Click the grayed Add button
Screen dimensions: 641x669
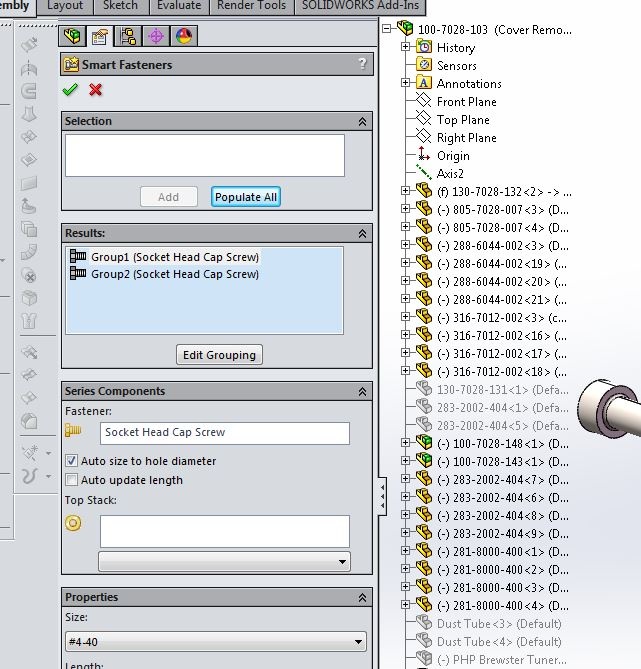pyautogui.click(x=169, y=197)
